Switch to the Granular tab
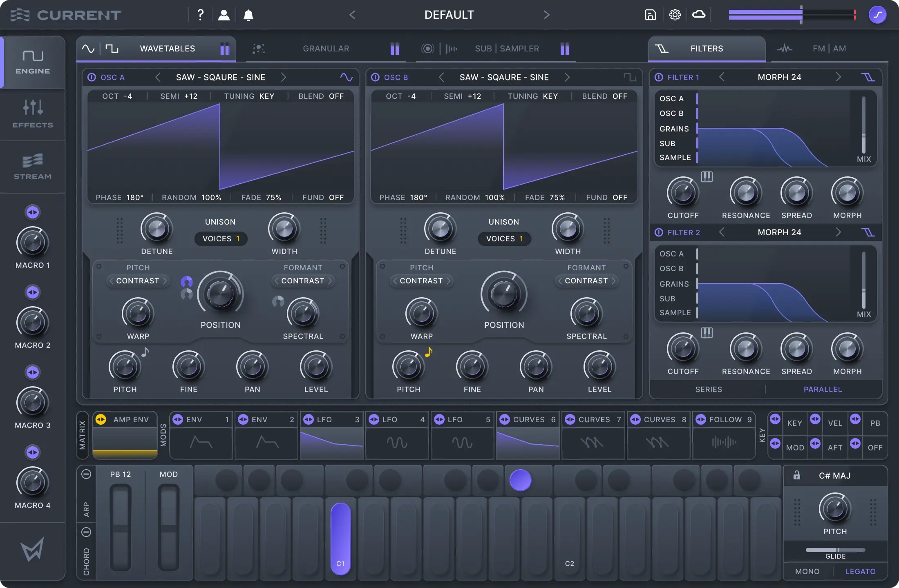The height and width of the screenshot is (588, 899). pos(326,49)
